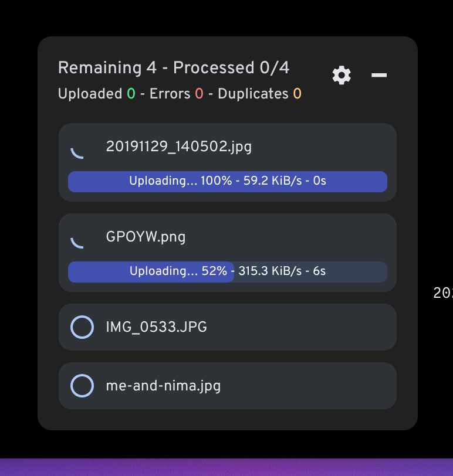This screenshot has height=476, width=453.
Task: Select the GPOYW.png file name
Action: pyautogui.click(x=146, y=237)
